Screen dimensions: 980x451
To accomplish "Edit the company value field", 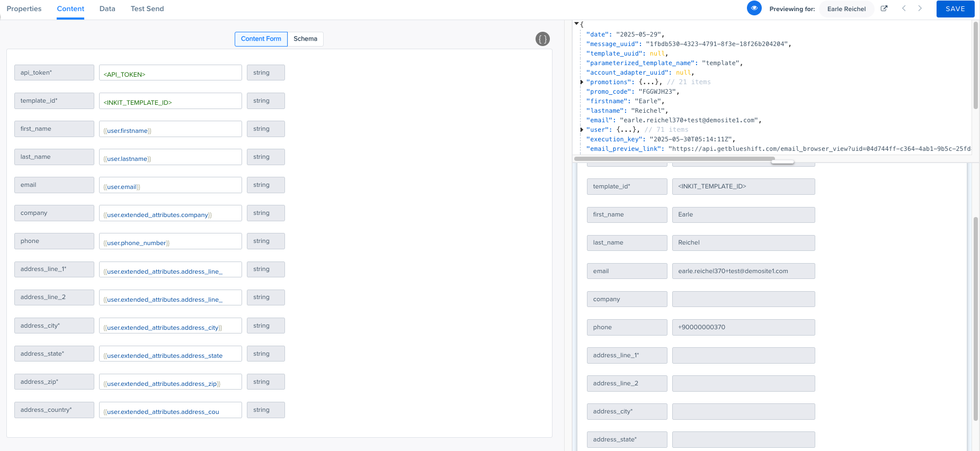I will click(171, 213).
